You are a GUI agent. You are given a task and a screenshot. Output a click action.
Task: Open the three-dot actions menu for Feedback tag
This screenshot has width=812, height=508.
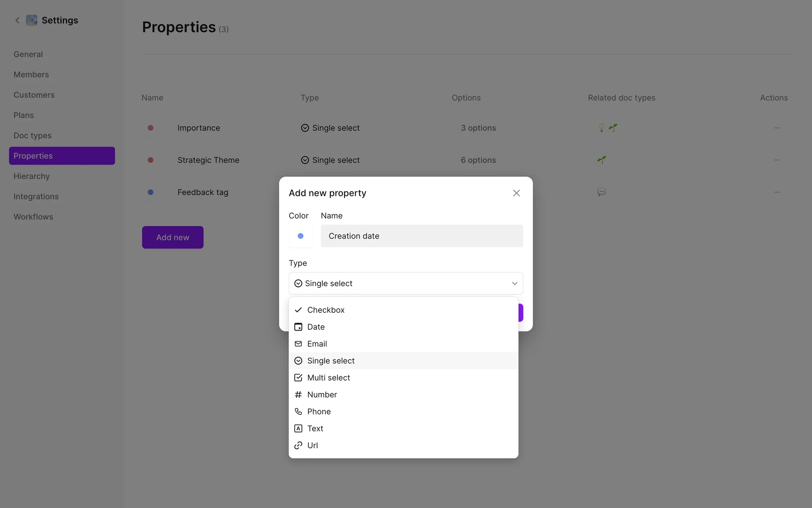(x=777, y=192)
